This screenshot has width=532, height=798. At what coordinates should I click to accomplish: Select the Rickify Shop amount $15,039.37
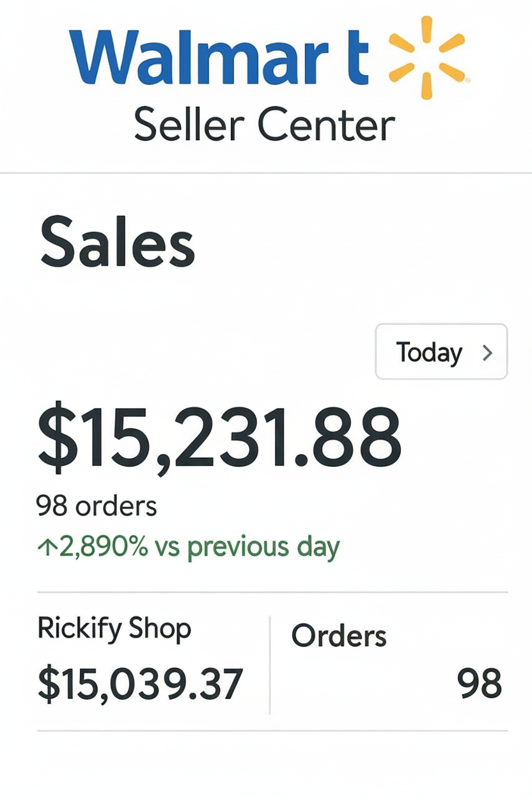(141, 683)
